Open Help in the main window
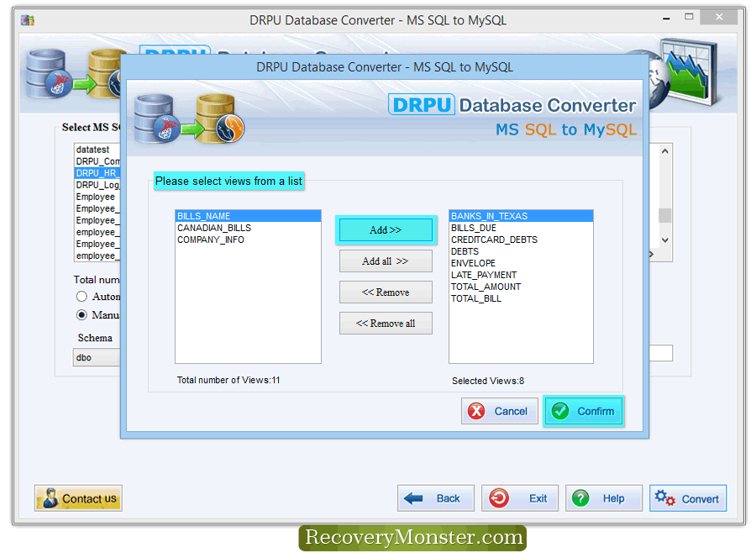 click(604, 498)
